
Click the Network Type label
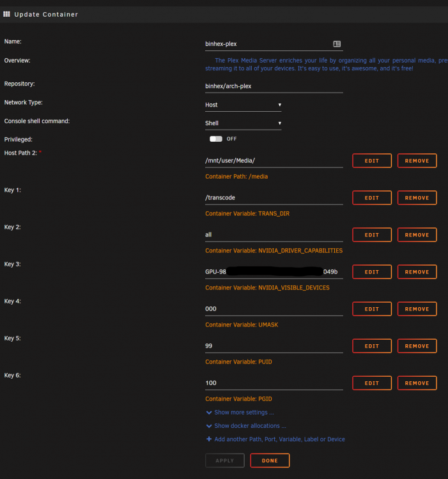[x=23, y=103]
